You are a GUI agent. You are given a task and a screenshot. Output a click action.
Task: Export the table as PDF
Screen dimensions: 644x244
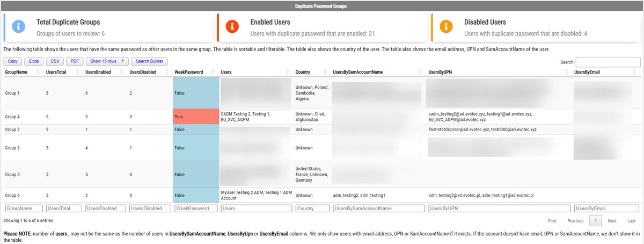click(75, 61)
